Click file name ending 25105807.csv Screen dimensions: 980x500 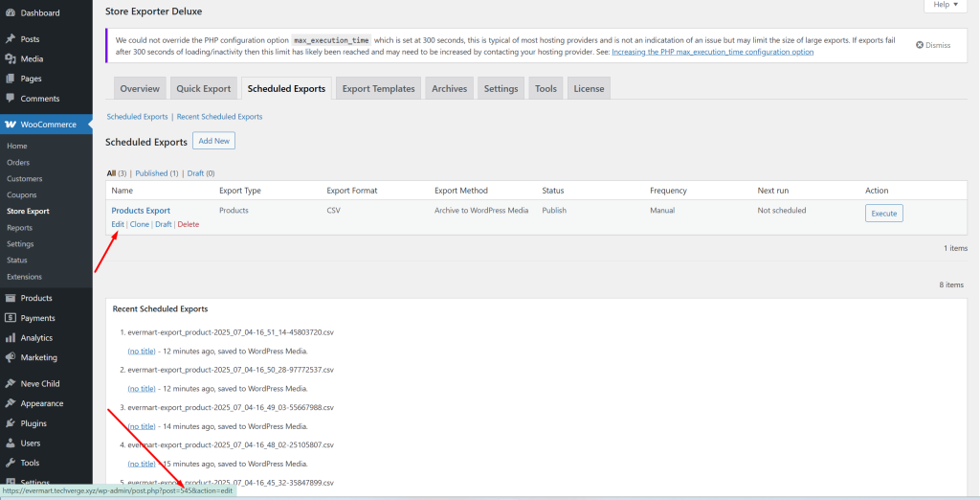point(231,445)
